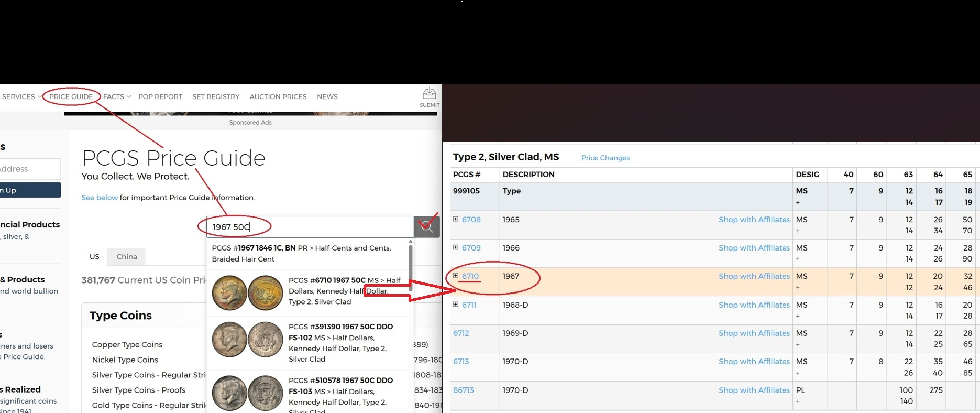Image resolution: width=980 pixels, height=413 pixels.
Task: Click the email address input field
Action: click(x=30, y=169)
